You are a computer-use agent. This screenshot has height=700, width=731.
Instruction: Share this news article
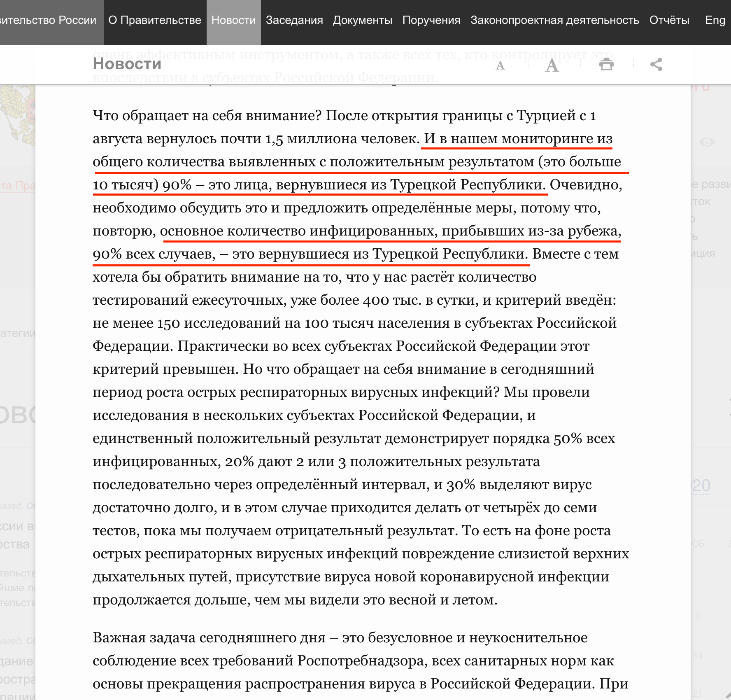657,64
